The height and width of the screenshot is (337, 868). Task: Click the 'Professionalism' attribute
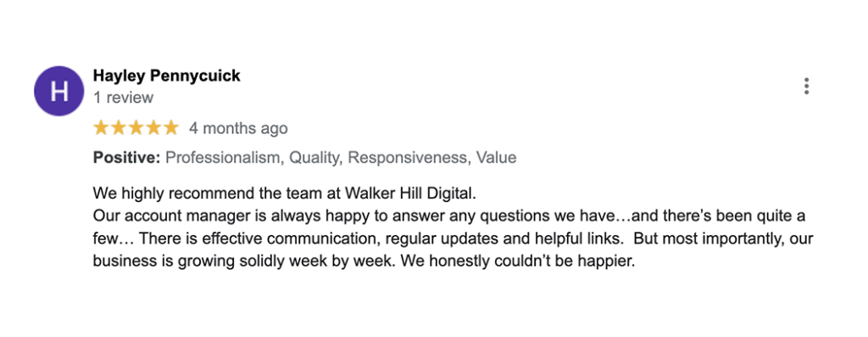tap(225, 158)
